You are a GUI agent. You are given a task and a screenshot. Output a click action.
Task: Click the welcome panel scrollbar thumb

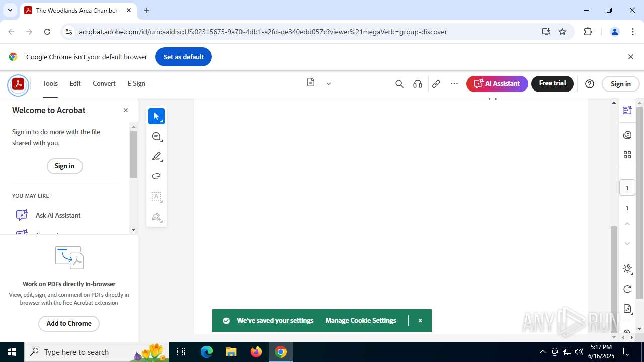(133, 154)
